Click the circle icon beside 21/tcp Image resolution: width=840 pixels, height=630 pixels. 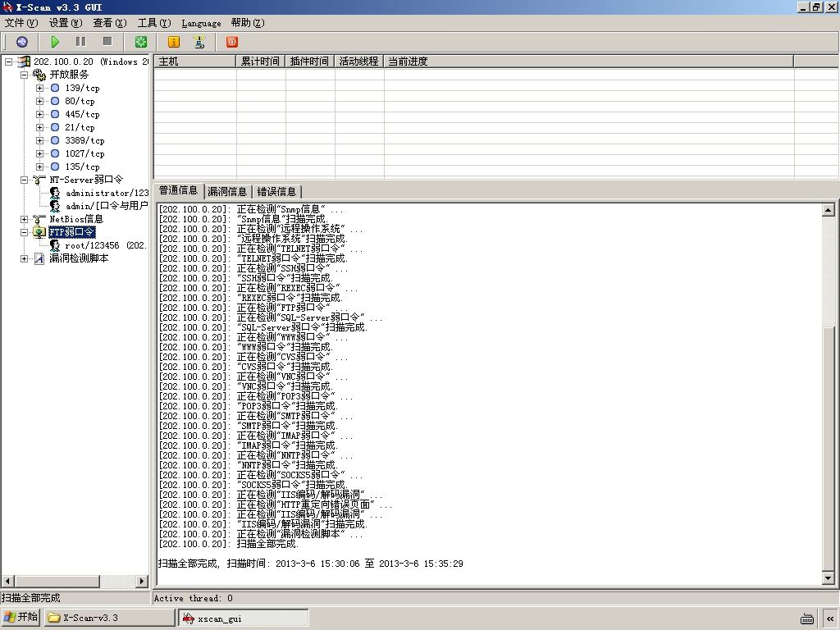tap(55, 127)
